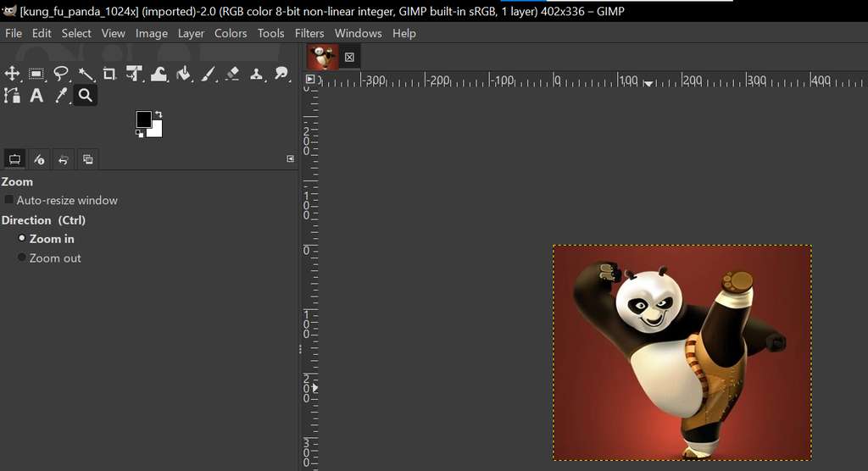Enable the Auto-resize window checkbox
Image resolution: width=868 pixels, height=471 pixels.
pyautogui.click(x=8, y=200)
